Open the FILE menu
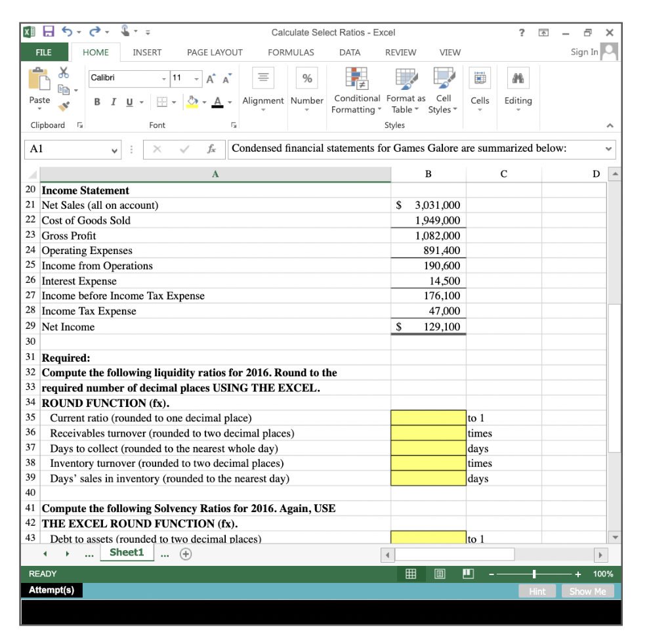Image resolution: width=672 pixels, height=644 pixels. point(44,53)
